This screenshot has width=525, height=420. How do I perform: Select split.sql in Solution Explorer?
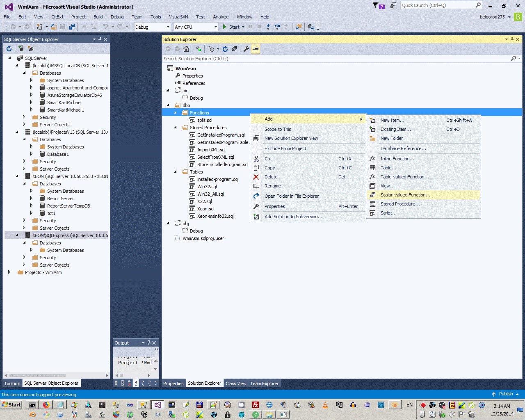[x=205, y=120]
